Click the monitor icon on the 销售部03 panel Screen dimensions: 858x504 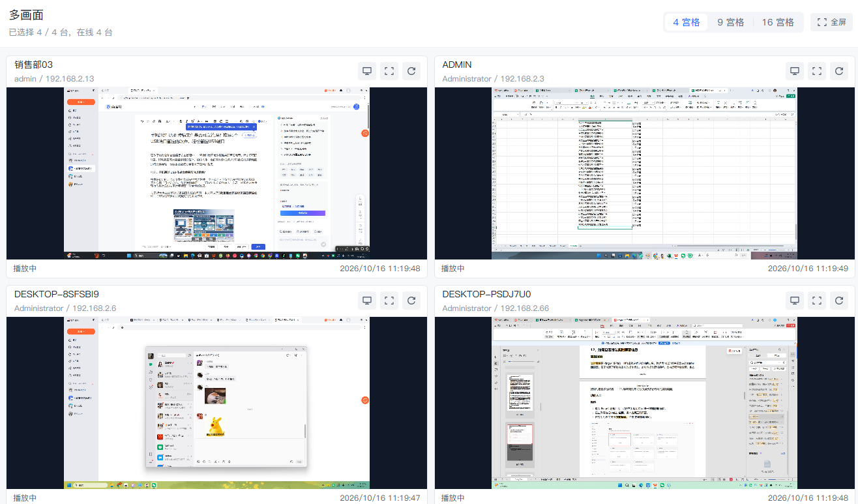(367, 71)
